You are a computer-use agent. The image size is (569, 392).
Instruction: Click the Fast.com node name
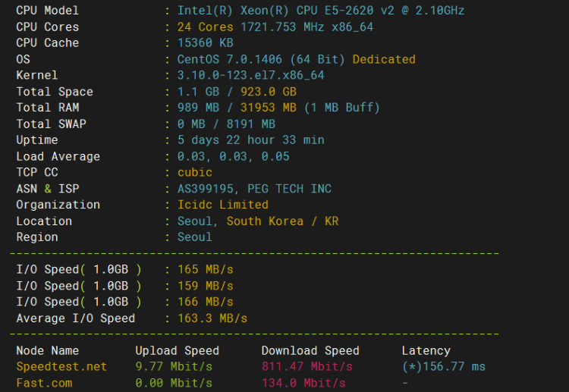(x=44, y=383)
